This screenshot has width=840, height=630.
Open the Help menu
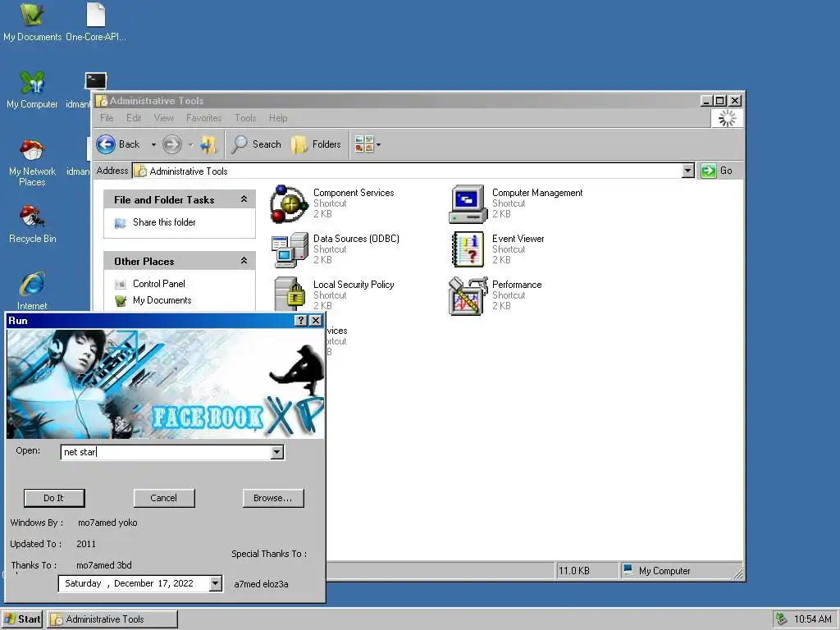(x=278, y=118)
